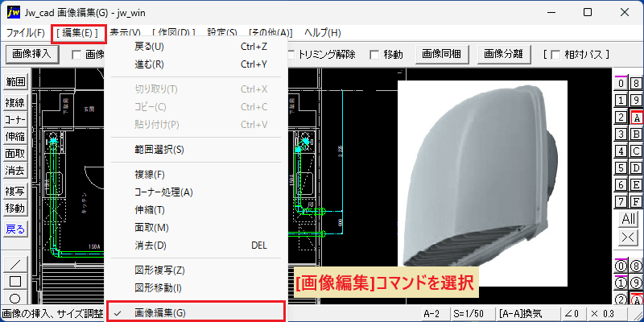Toggle the トリミング解除 checkbox
The image size is (644, 322).
(291, 54)
